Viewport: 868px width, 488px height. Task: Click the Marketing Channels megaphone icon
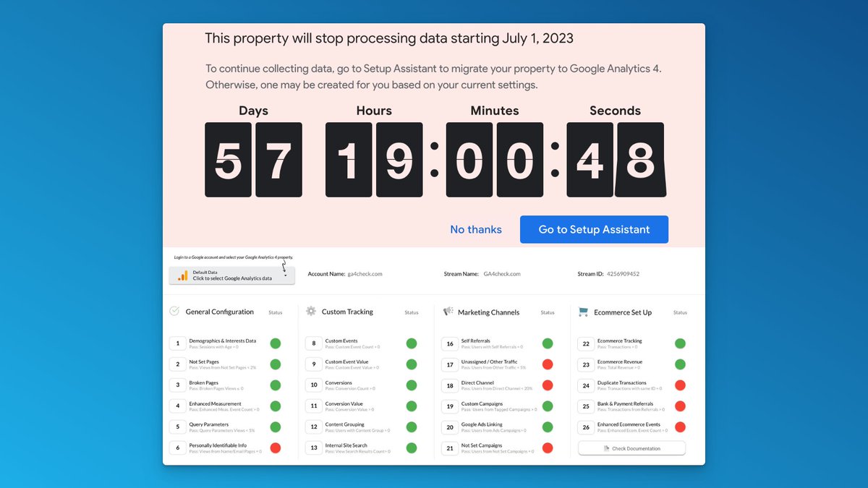point(448,312)
